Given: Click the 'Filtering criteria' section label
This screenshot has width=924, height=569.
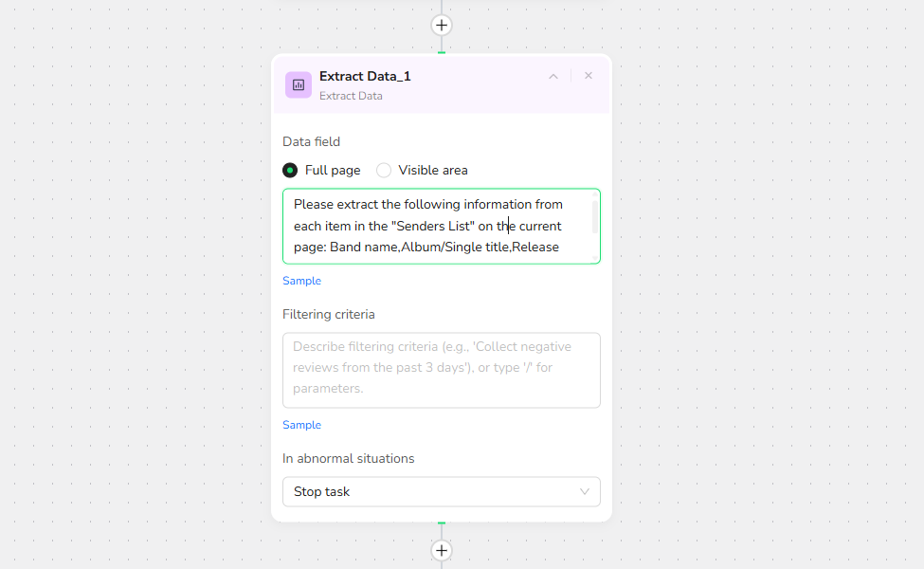Looking at the screenshot, I should (x=328, y=314).
